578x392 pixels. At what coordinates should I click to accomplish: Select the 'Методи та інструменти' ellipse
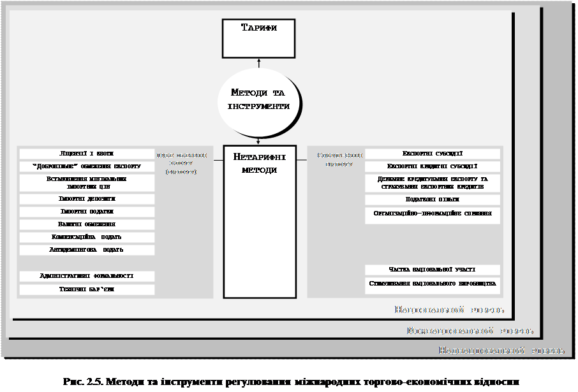click(x=259, y=102)
